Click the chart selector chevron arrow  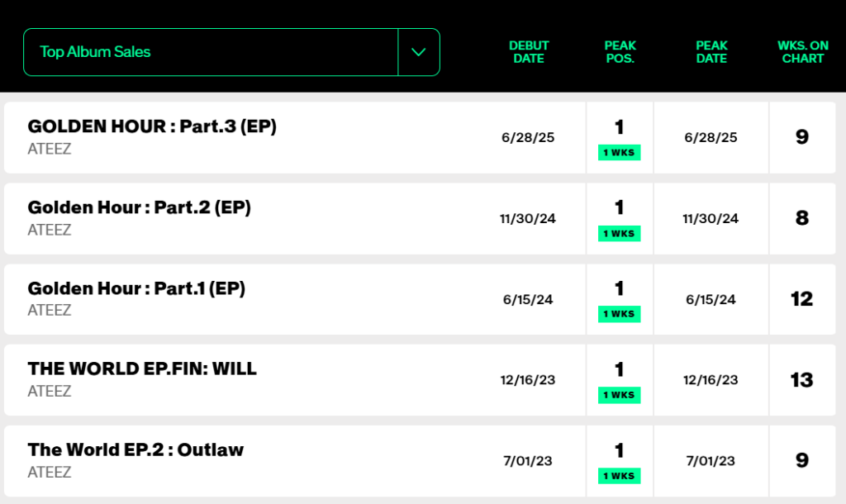(419, 52)
